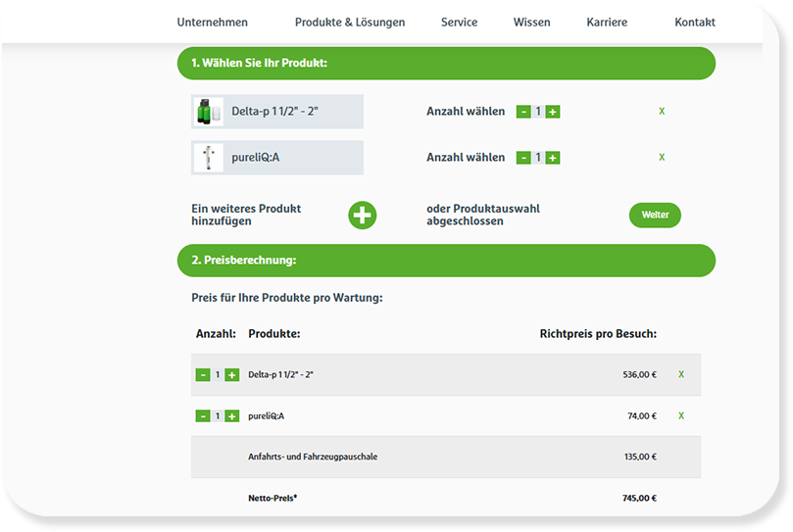Image resolution: width=793 pixels, height=532 pixels.
Task: Decrease pureliQ:A quantity in price table
Action: click(203, 416)
